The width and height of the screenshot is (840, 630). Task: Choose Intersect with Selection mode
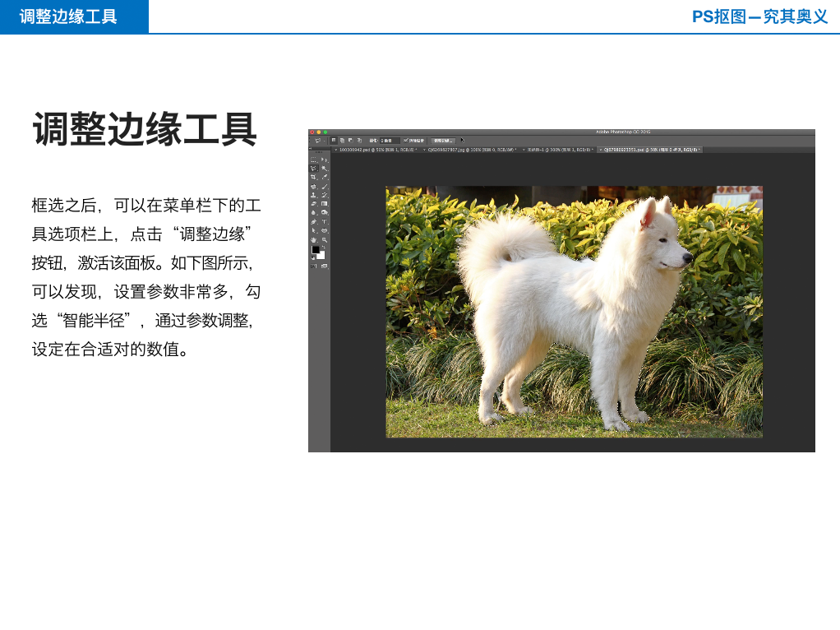pos(359,141)
